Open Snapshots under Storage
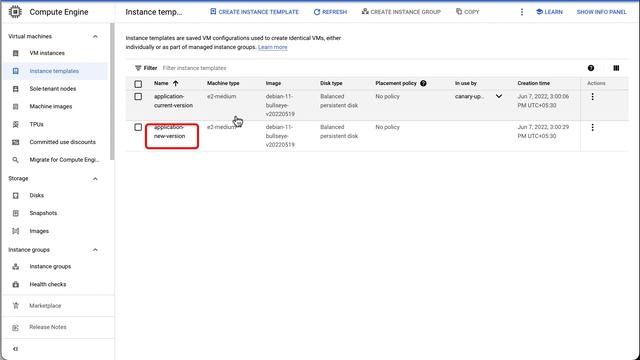Image resolution: width=640 pixels, height=360 pixels. tap(43, 213)
